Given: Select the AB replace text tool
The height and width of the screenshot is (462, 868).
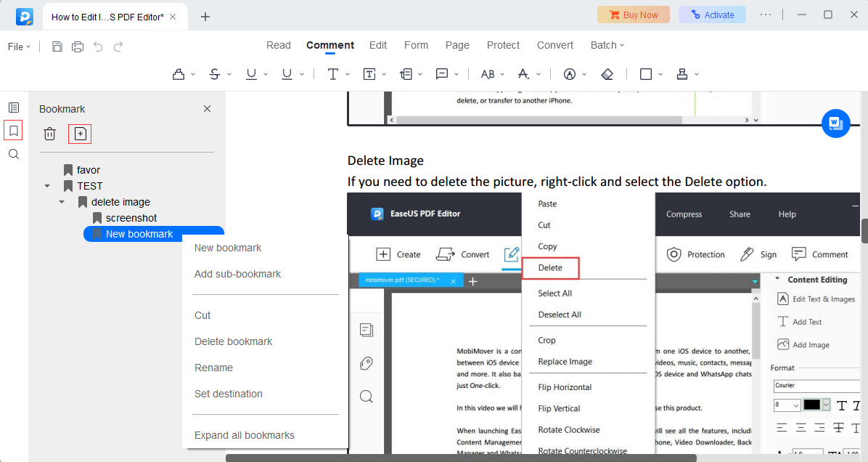Looking at the screenshot, I should click(x=488, y=74).
